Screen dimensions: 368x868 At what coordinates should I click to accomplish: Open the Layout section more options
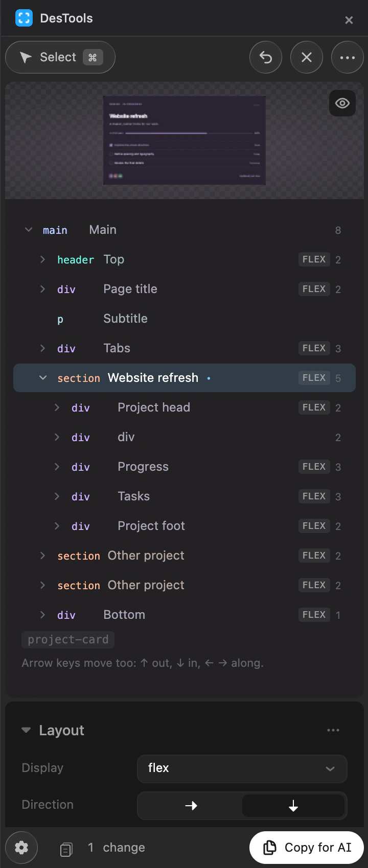tap(333, 731)
